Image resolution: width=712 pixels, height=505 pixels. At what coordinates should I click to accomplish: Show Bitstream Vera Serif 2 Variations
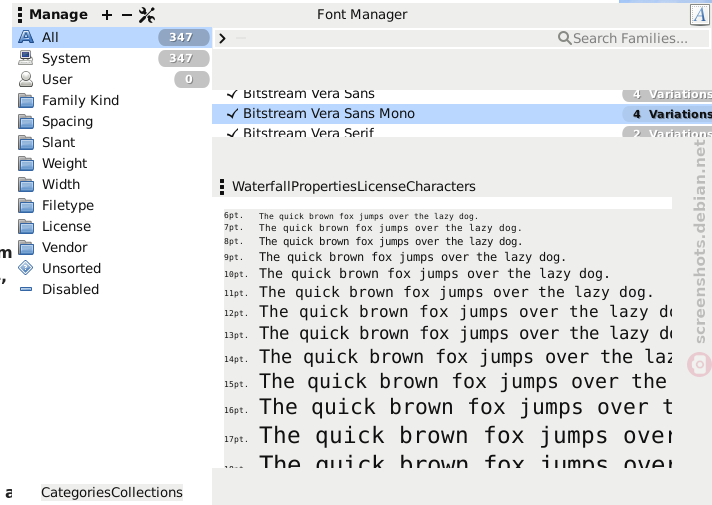(668, 133)
